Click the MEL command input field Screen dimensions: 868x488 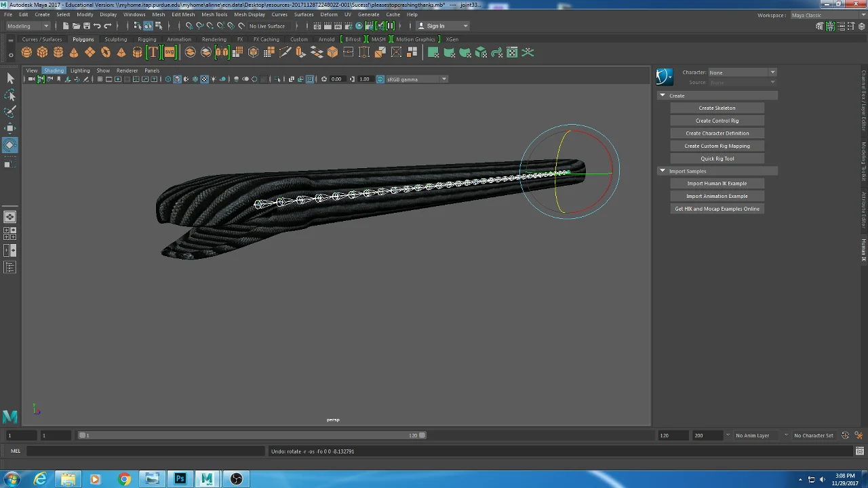146,451
